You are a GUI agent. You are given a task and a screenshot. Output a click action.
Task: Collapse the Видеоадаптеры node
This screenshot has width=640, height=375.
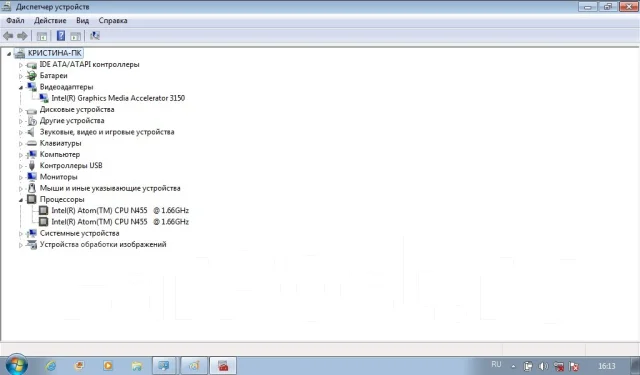[x=20, y=87]
